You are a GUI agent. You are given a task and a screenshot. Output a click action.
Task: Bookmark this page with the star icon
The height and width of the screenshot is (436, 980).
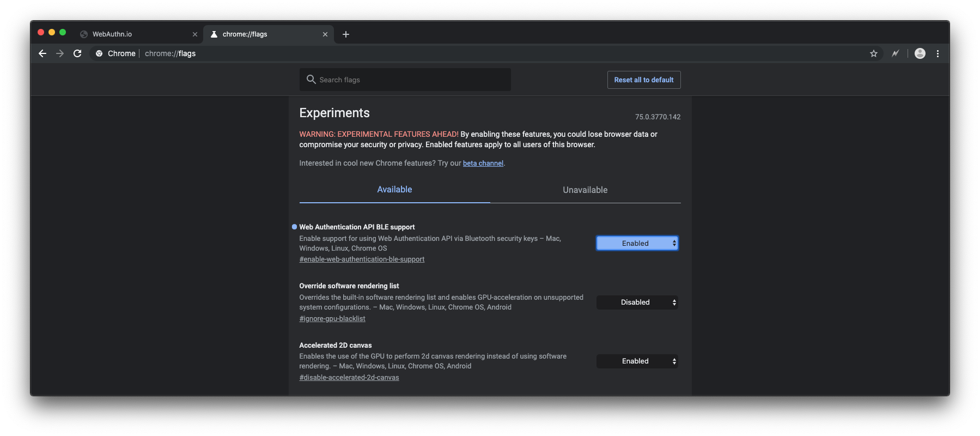[874, 53]
